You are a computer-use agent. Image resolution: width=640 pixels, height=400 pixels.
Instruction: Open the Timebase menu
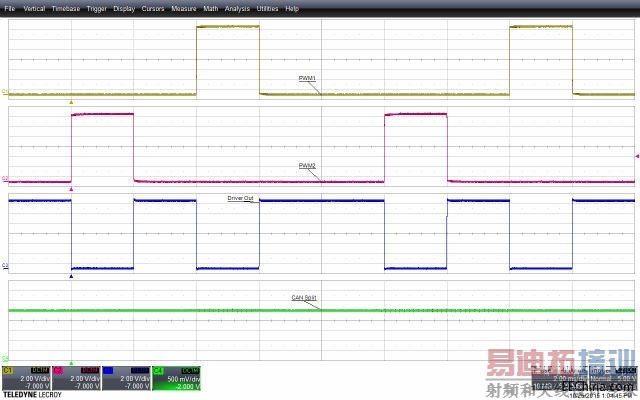pos(66,8)
